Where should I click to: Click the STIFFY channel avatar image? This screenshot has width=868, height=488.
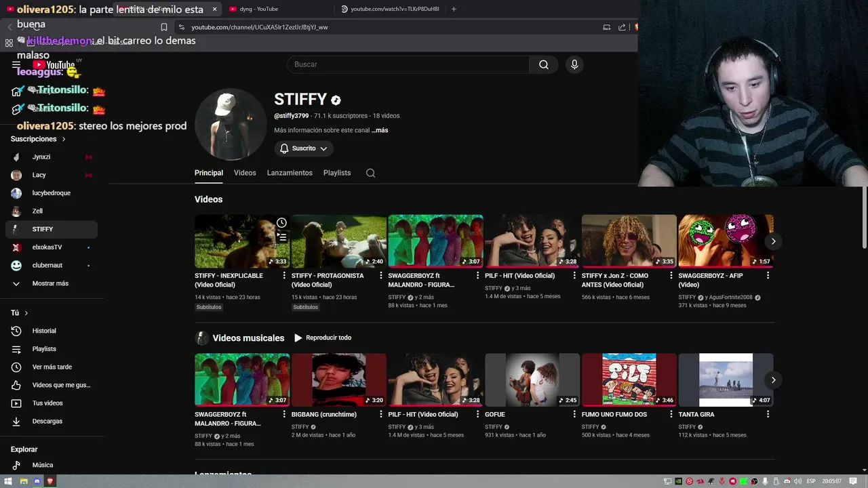[x=231, y=125]
